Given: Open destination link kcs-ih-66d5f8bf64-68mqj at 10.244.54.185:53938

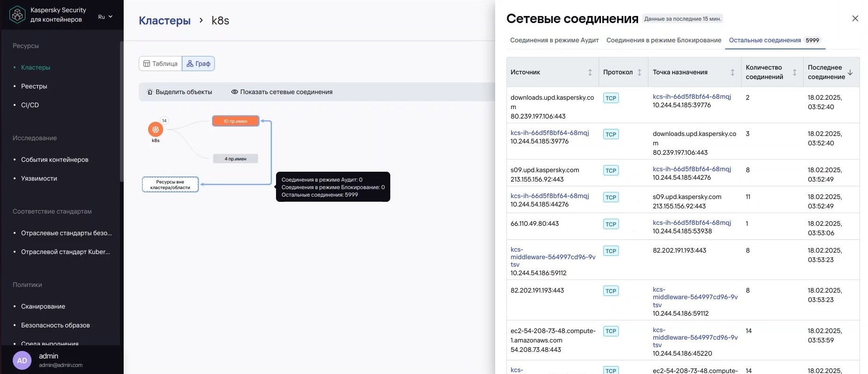Looking at the screenshot, I should [692, 223].
